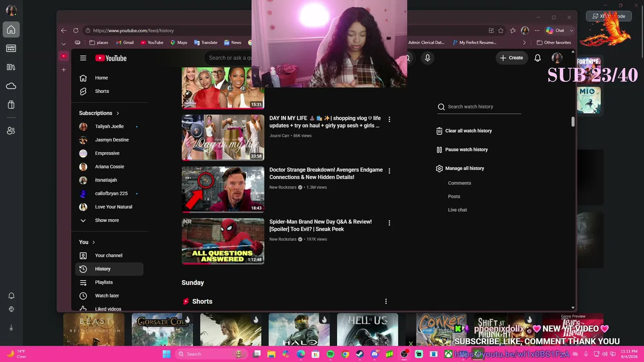The height and width of the screenshot is (362, 644).
Task: Open the Spider-Man Q&A video thumbnail
Action: (x=223, y=241)
